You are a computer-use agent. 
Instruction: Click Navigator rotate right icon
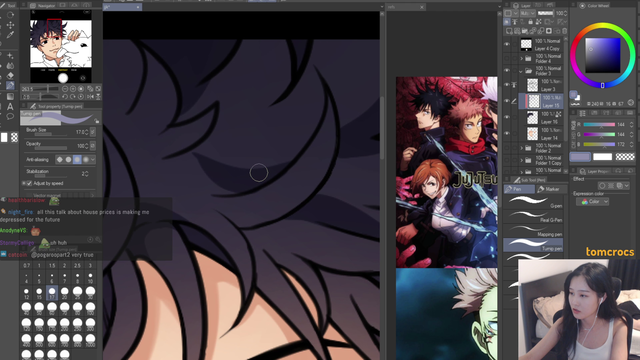pyautogui.click(x=73, y=97)
